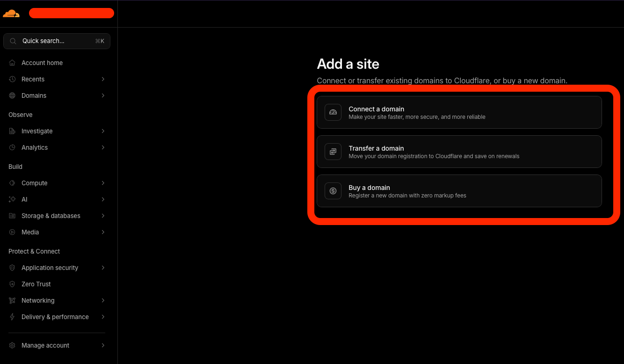Expand the Recents chevron
Image resolution: width=624 pixels, height=364 pixels.
pyautogui.click(x=103, y=79)
